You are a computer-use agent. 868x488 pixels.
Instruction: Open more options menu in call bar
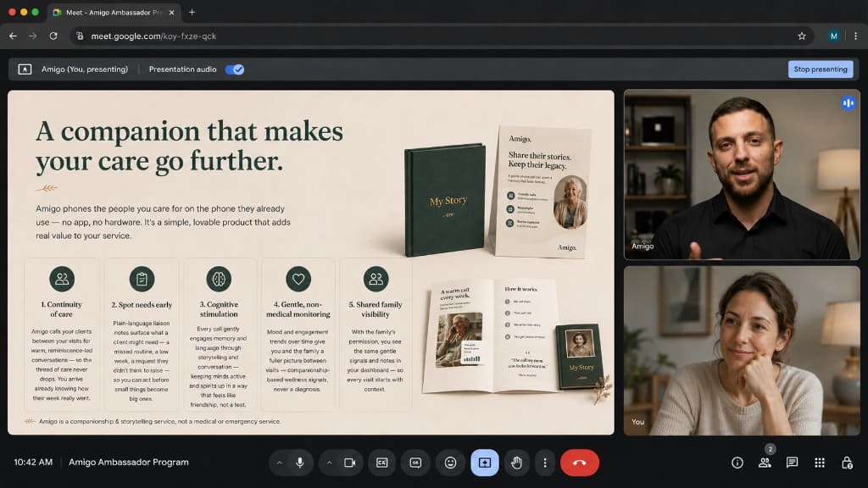(545, 463)
